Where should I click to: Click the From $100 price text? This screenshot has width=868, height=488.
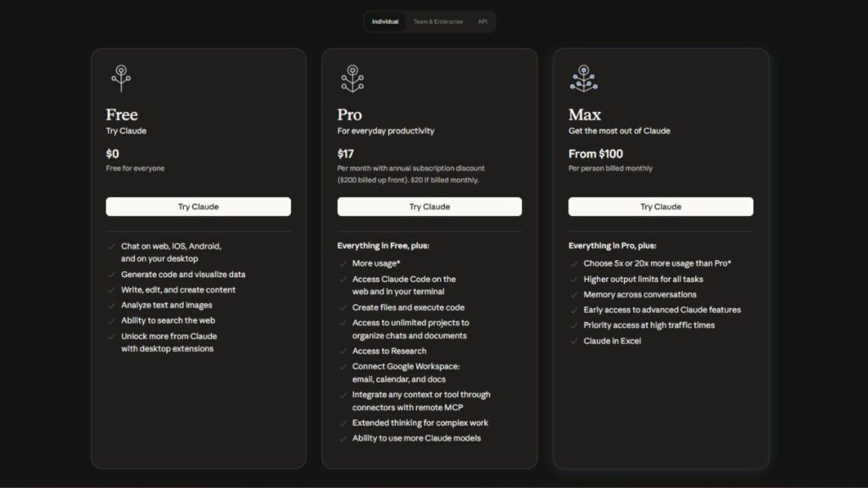pyautogui.click(x=595, y=153)
